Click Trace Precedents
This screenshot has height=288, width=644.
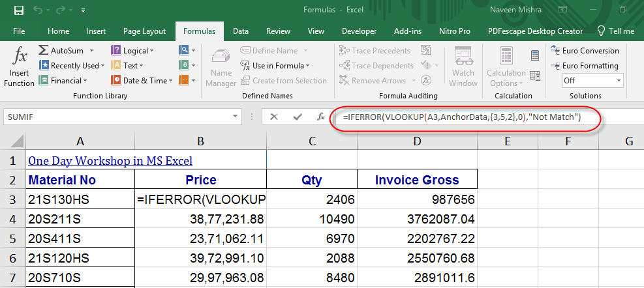pyautogui.click(x=375, y=51)
